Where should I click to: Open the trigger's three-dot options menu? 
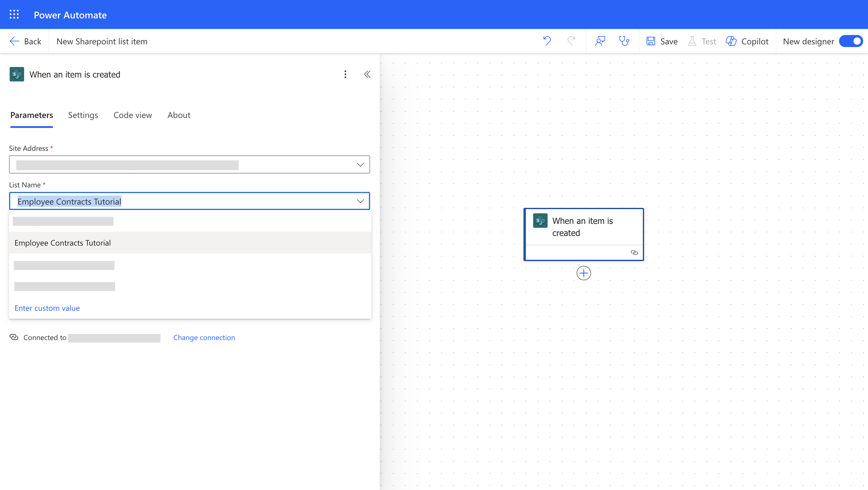coord(345,74)
